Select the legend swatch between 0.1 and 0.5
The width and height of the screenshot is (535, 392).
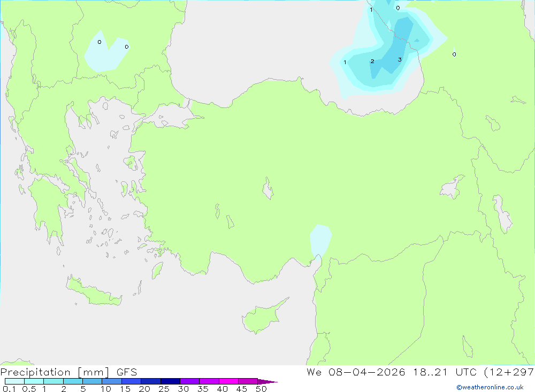[x=14, y=381]
